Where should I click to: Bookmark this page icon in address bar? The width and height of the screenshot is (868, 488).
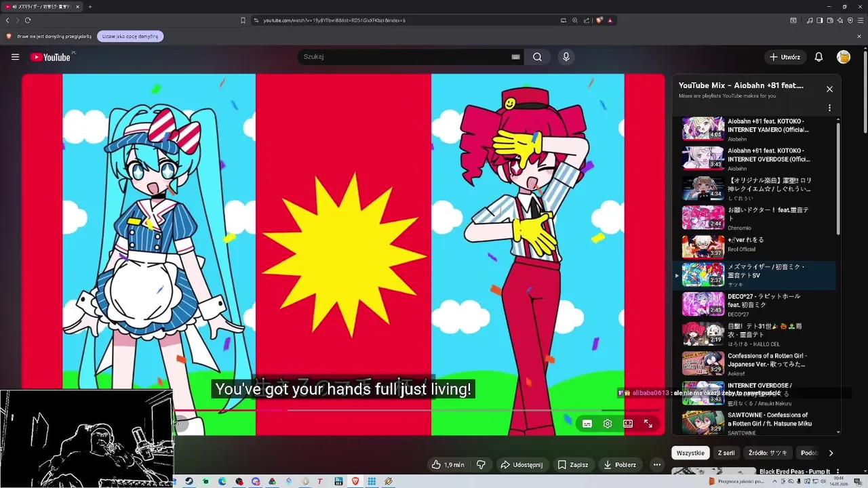point(243,20)
